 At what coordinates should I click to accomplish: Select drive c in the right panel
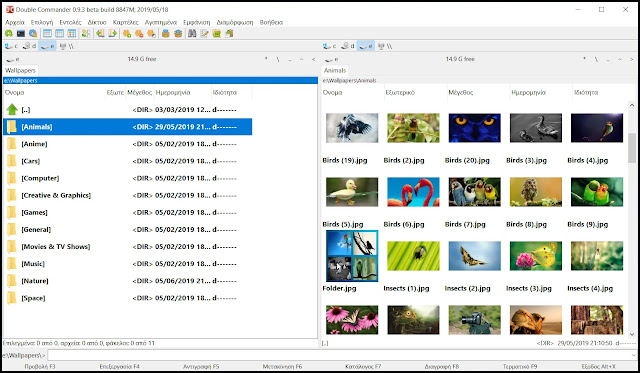(x=329, y=46)
